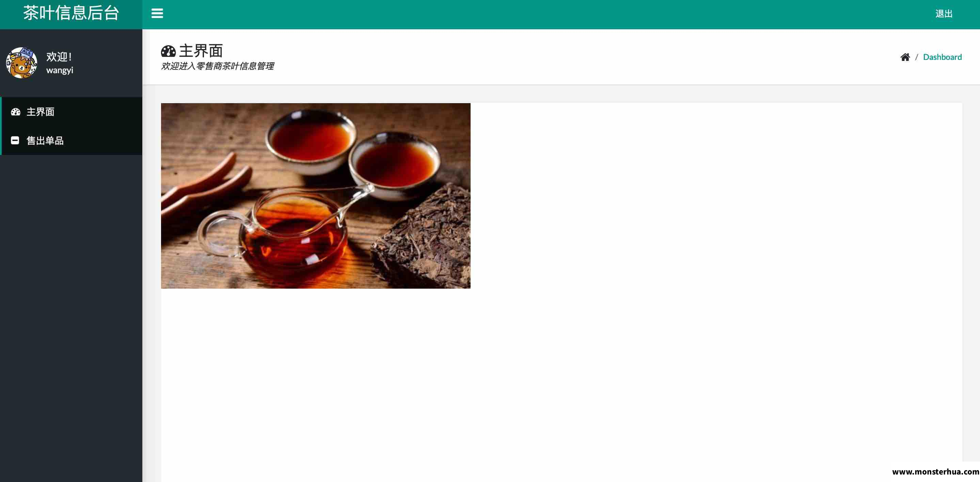Click the 主界面 page heading

(201, 51)
